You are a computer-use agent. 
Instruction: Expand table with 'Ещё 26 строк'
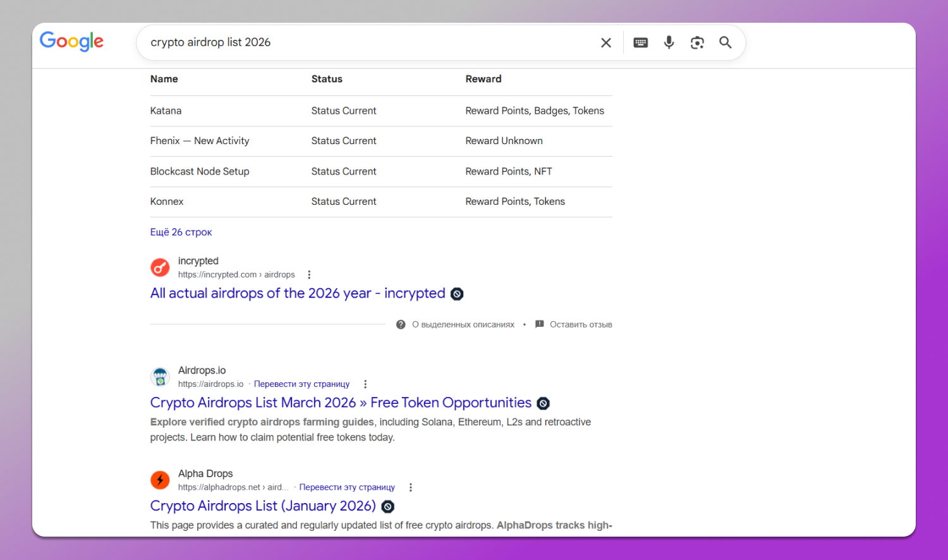tap(181, 232)
